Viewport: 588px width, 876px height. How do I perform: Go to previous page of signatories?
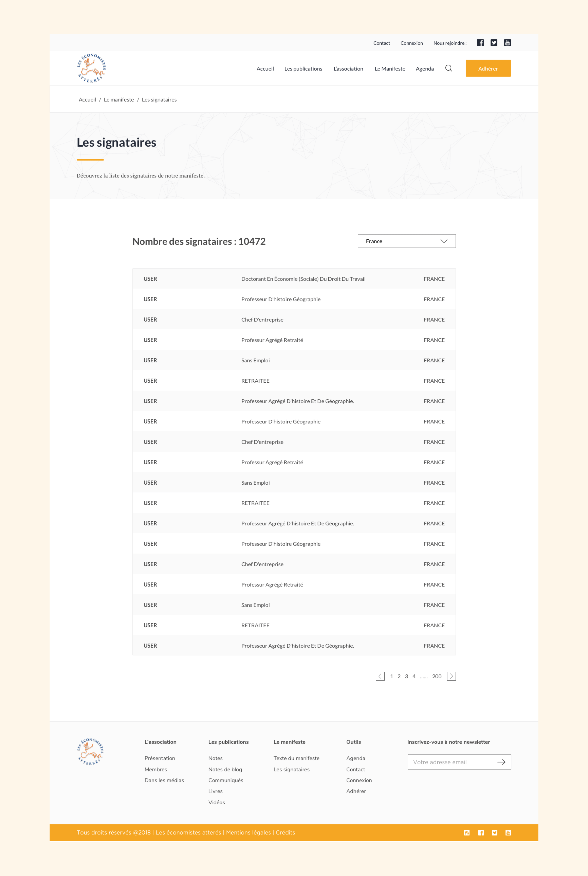point(380,676)
